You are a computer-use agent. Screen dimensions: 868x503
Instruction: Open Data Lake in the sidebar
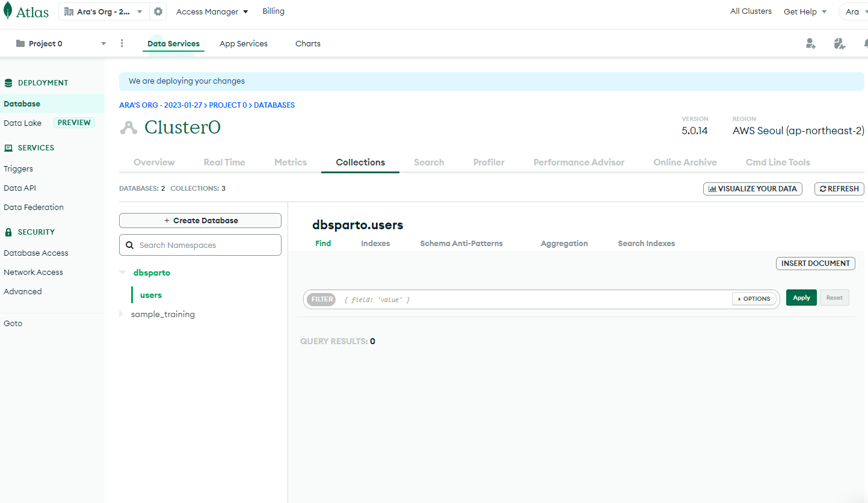click(23, 123)
